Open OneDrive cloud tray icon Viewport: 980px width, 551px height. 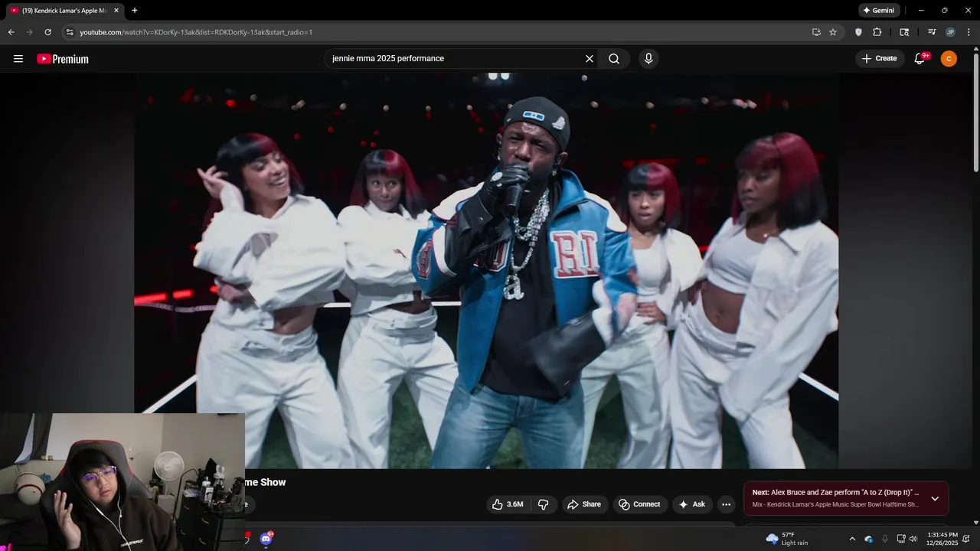click(x=869, y=539)
